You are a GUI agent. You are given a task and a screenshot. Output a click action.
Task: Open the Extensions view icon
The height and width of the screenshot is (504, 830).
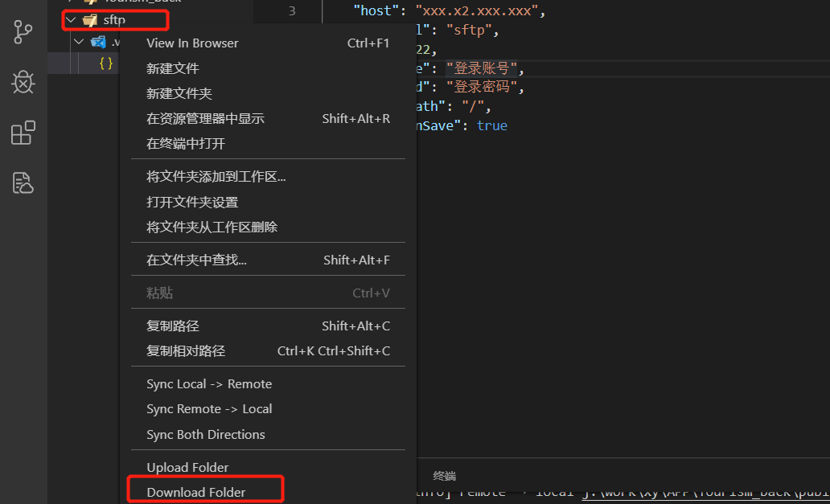pyautogui.click(x=23, y=133)
